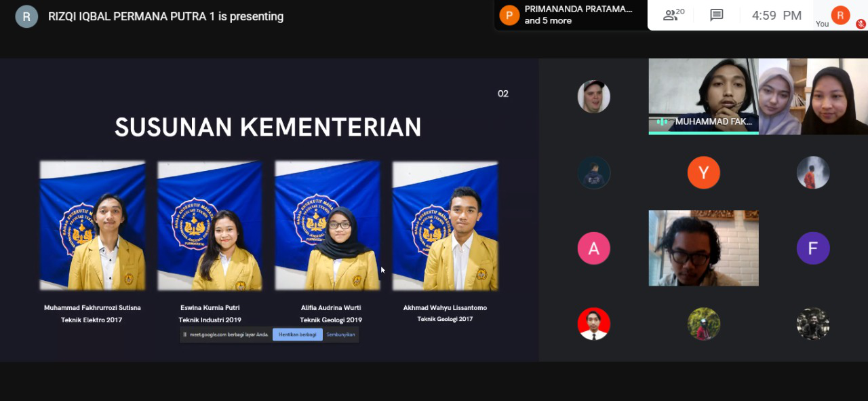Image resolution: width=868 pixels, height=401 pixels.
Task: Open the 'PRIMANANDA PRATAMA and 5 more' notification
Action: click(577, 15)
